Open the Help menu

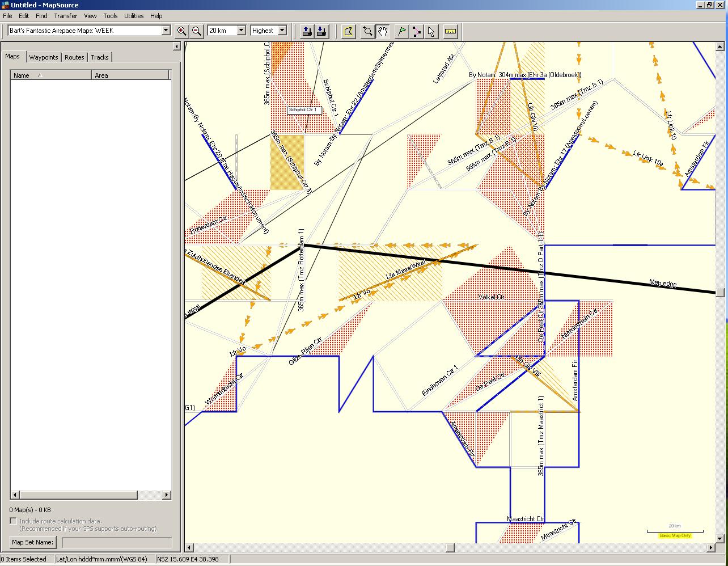click(x=156, y=16)
